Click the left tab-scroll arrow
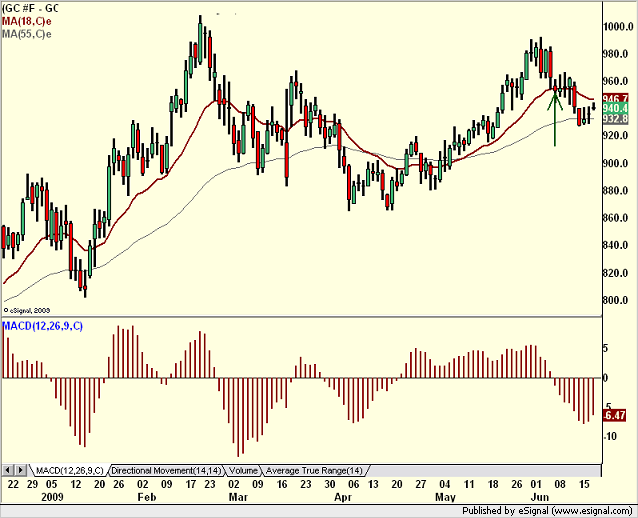 click(x=8, y=470)
